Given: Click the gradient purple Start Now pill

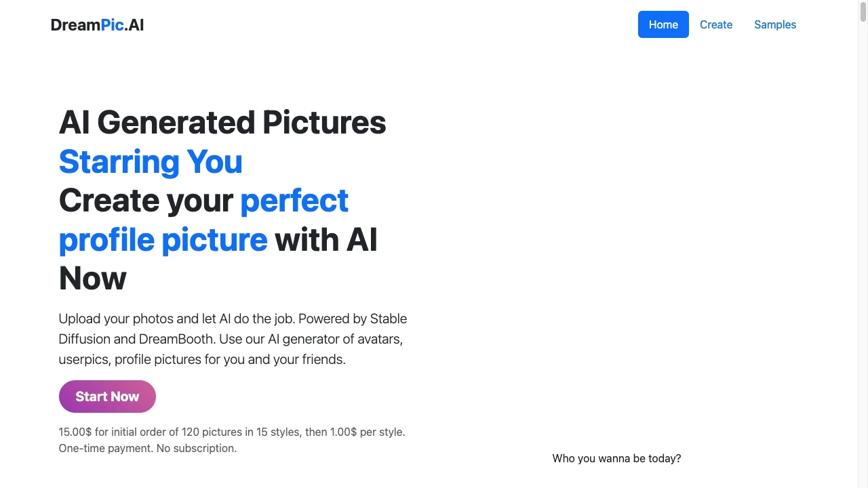Looking at the screenshot, I should (107, 396).
